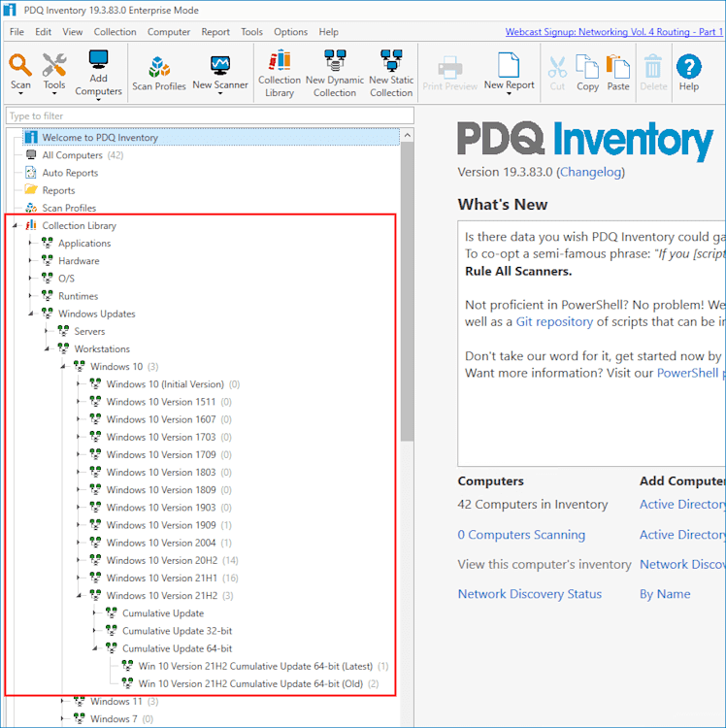Open the Collection menu
This screenshot has width=726, height=728.
(x=115, y=32)
